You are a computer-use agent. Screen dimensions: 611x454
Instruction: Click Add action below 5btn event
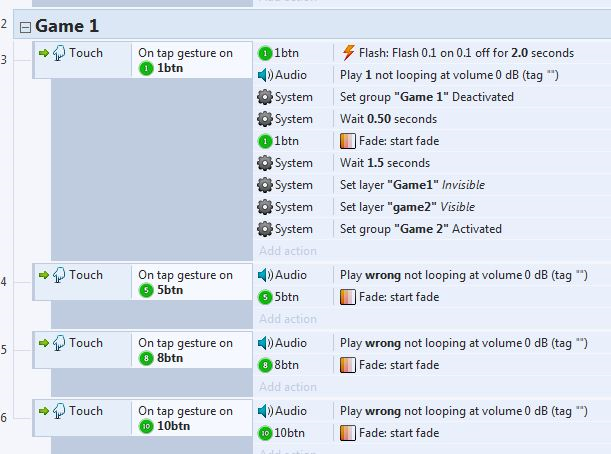[x=287, y=319]
